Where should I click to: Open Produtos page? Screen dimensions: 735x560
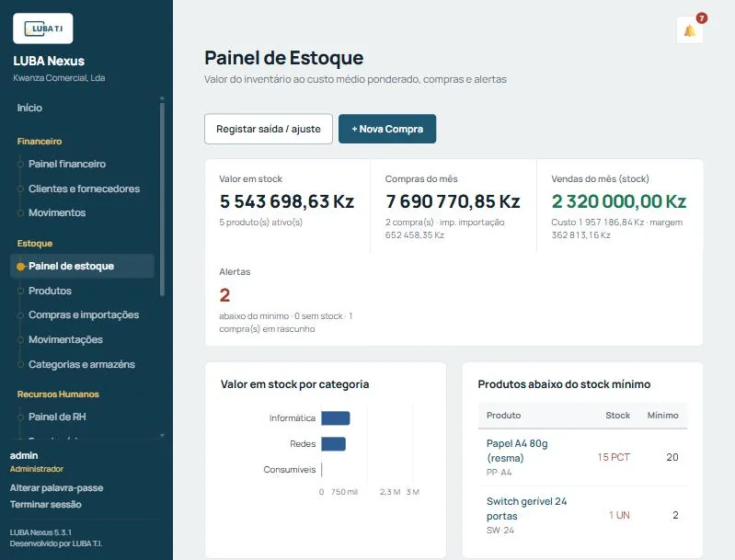click(x=50, y=291)
